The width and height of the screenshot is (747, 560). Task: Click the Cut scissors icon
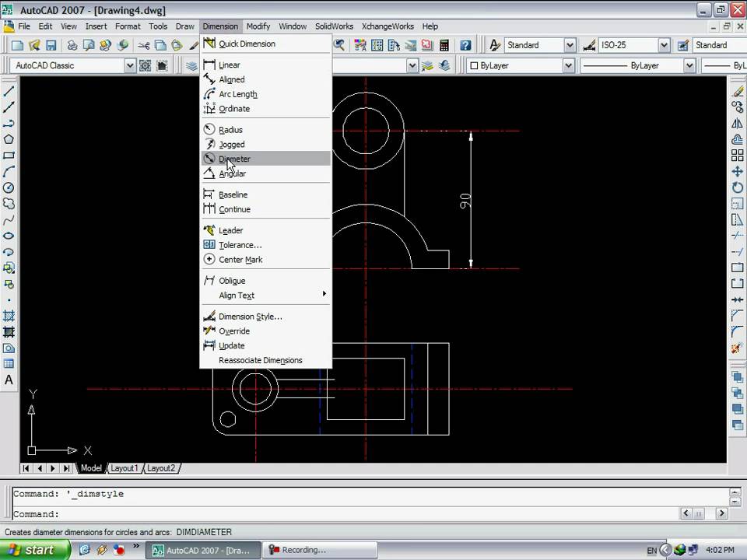tap(144, 45)
